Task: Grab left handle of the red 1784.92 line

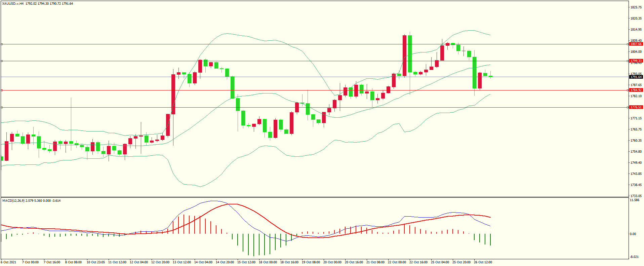Action: pyautogui.click(x=2, y=90)
